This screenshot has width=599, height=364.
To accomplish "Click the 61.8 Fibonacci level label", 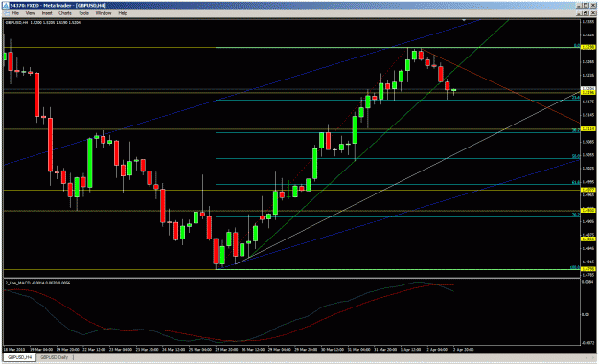I will point(576,183).
